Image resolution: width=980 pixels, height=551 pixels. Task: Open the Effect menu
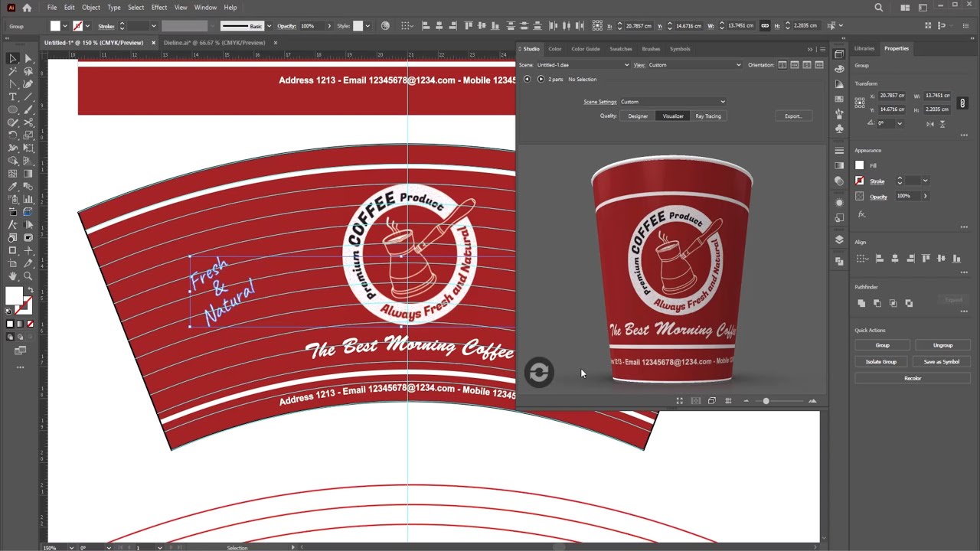[159, 8]
